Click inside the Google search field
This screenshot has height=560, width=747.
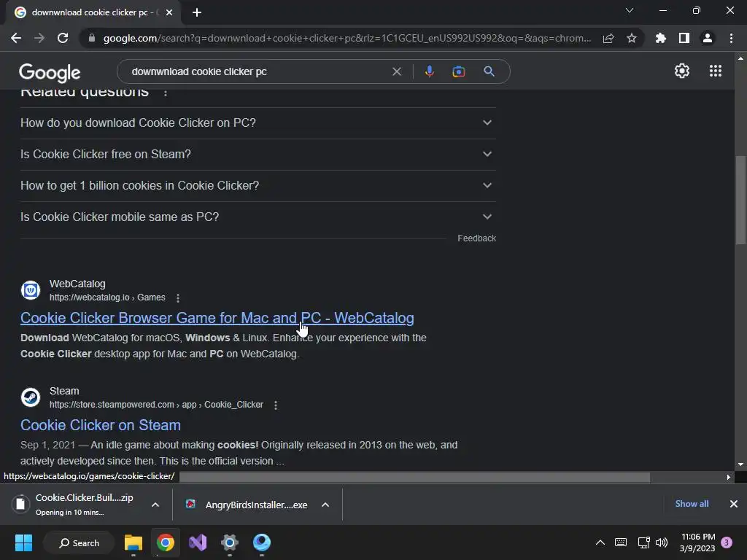click(x=258, y=71)
